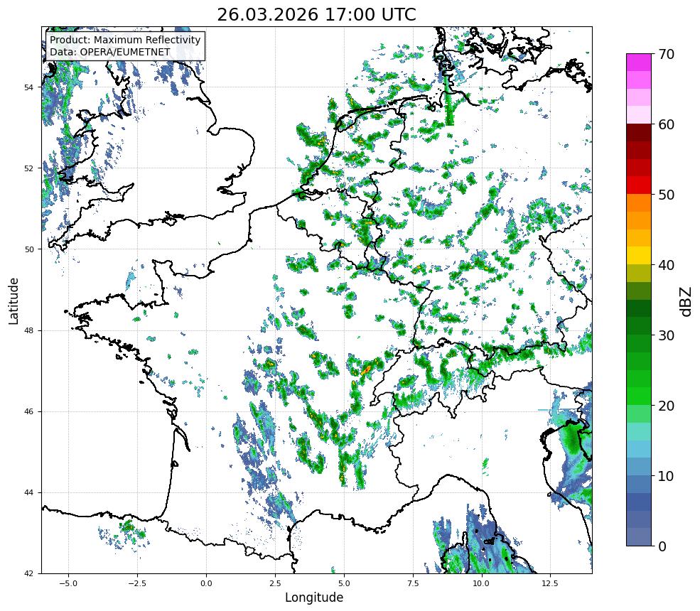This screenshot has width=700, height=611.
Task: Click the longitude tick label 10.0
Action: click(481, 583)
